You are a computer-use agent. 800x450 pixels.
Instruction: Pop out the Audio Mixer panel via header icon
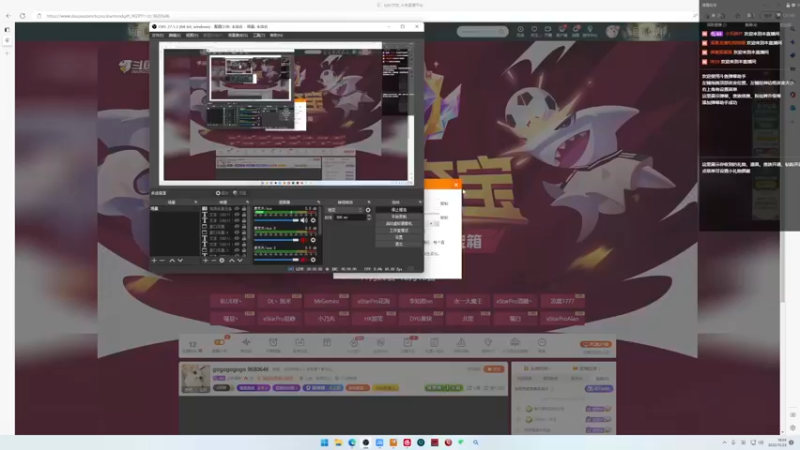[x=318, y=202]
